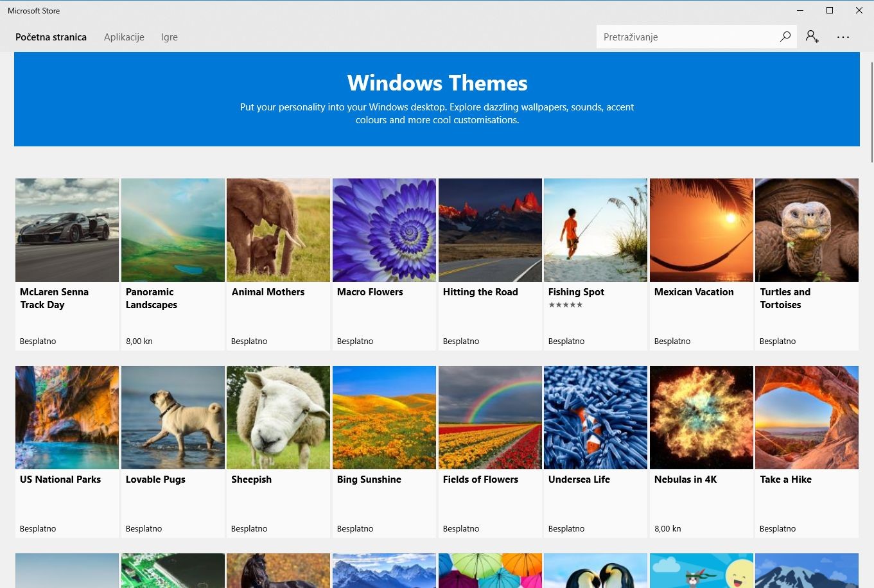Click the McLaren Senna Track Day title
Viewport: 874px width, 588px height.
click(54, 298)
